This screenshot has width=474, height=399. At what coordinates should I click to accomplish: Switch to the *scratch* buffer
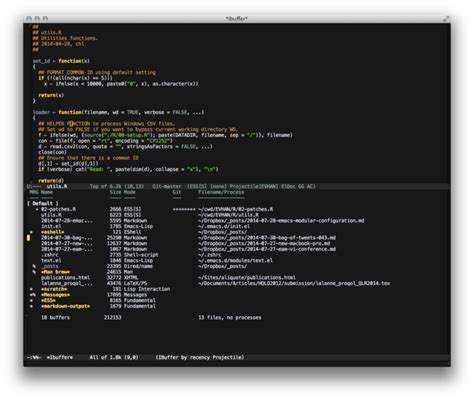click(54, 289)
